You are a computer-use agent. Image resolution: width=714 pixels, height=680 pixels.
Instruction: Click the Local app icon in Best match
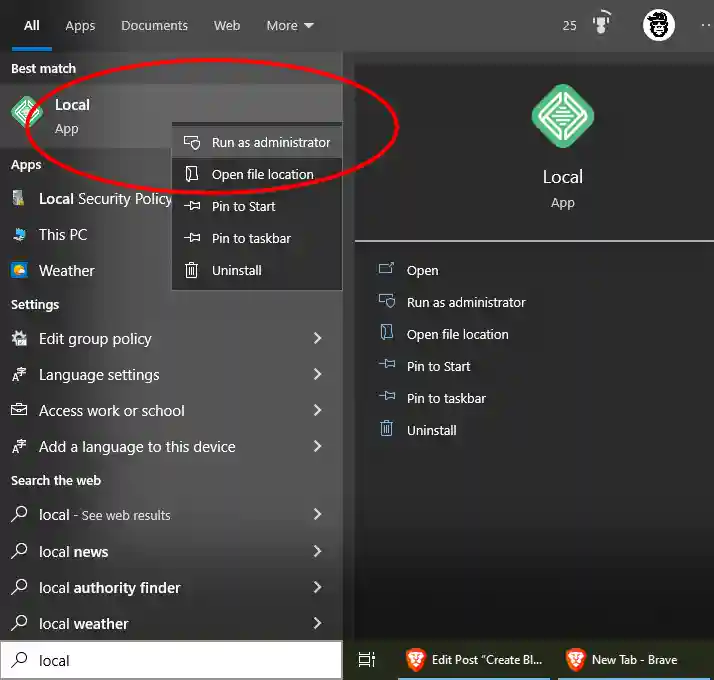tap(26, 112)
